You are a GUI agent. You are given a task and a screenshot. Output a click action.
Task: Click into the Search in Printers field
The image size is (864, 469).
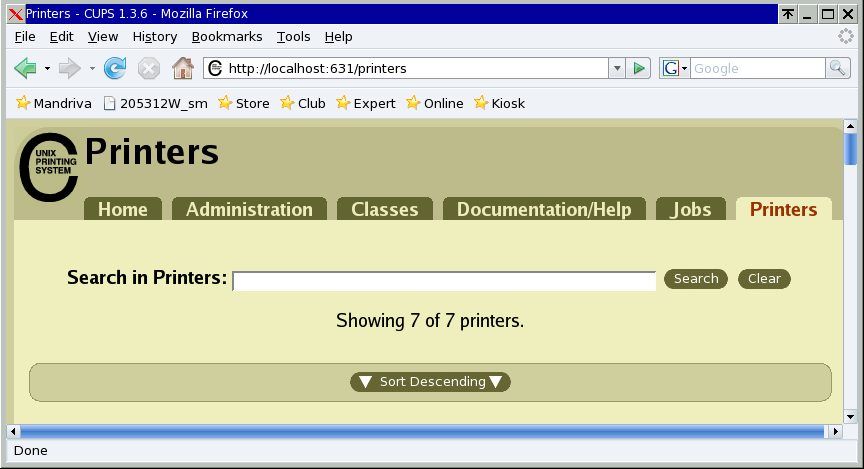pos(444,281)
